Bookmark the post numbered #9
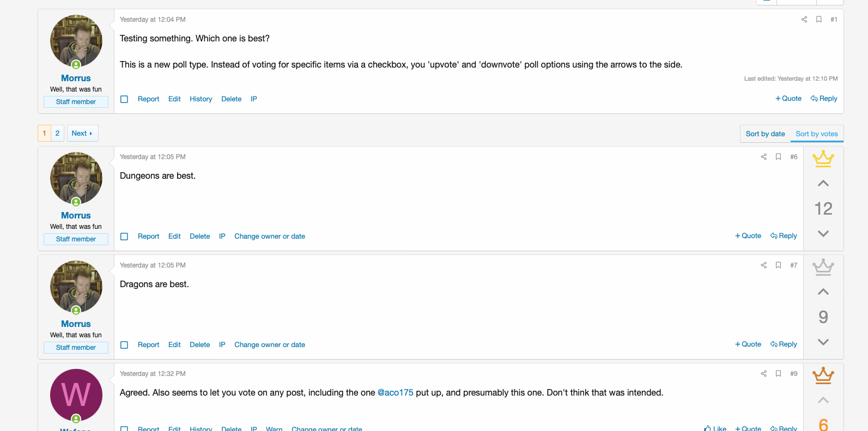The width and height of the screenshot is (868, 431). pos(778,374)
